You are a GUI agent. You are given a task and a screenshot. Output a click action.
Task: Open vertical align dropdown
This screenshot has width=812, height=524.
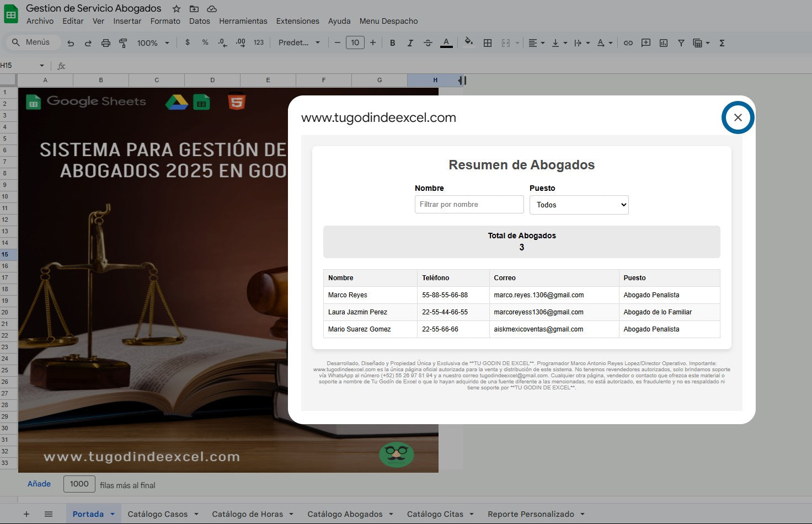point(559,43)
